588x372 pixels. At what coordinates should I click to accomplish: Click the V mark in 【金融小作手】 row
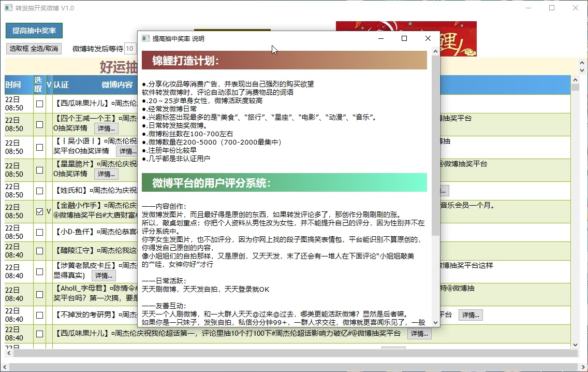(49, 211)
